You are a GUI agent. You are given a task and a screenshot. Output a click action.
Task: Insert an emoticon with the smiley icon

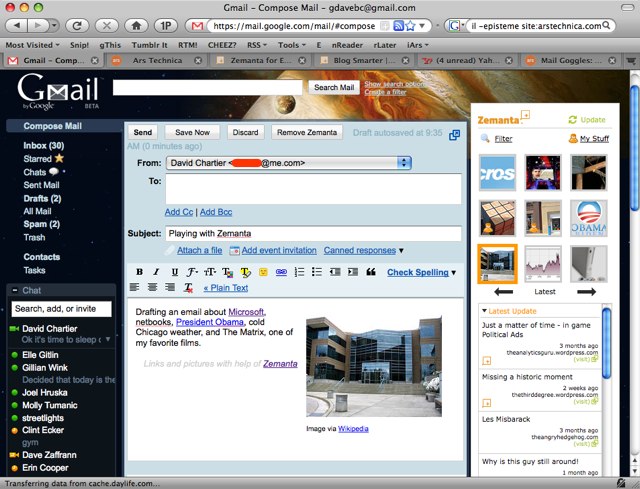263,272
